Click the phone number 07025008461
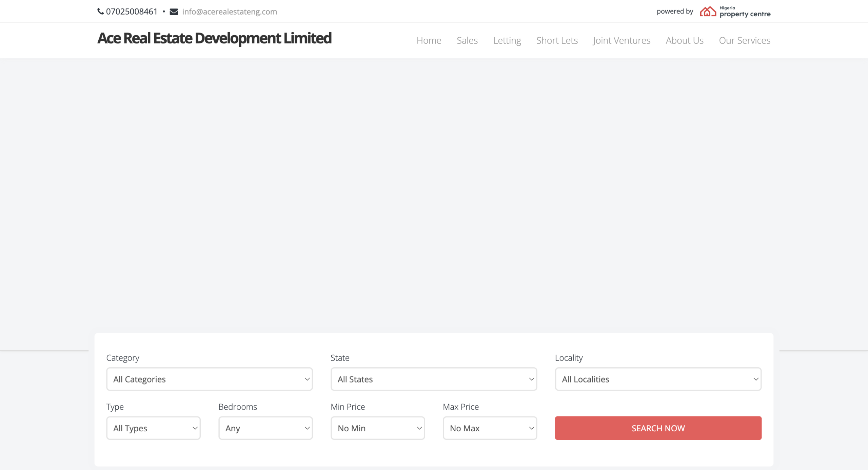Image resolution: width=868 pixels, height=470 pixels. [132, 12]
